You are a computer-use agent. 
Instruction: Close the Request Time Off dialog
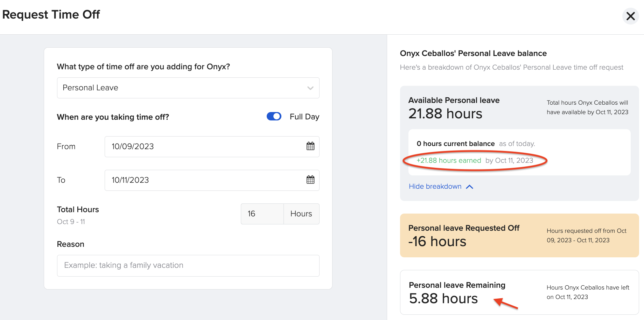(x=630, y=16)
